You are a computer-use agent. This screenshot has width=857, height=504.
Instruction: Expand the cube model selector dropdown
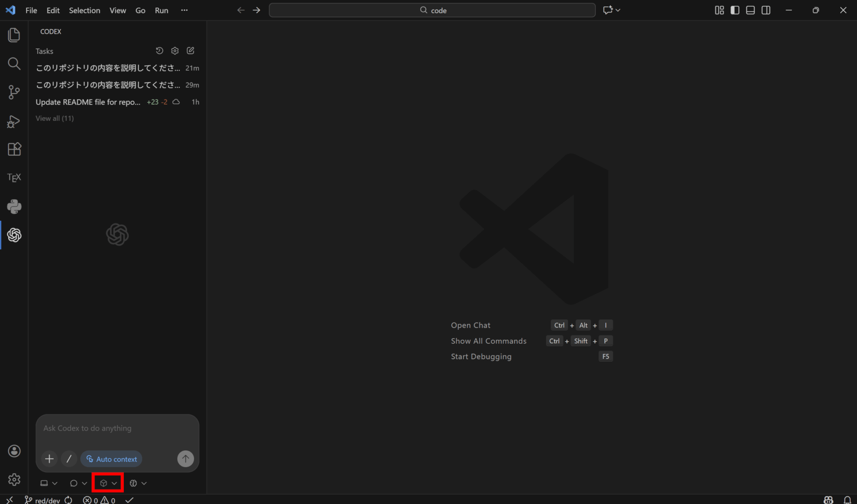(x=108, y=483)
